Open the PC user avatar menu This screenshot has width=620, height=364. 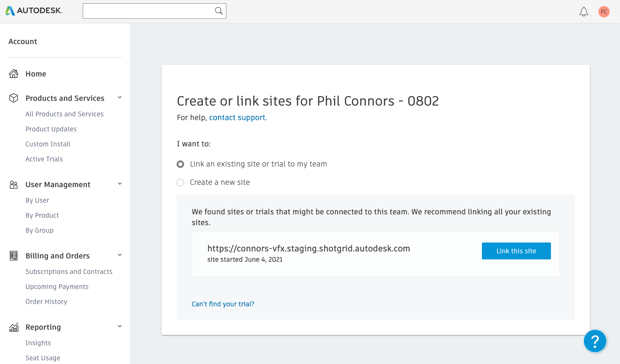pos(604,12)
